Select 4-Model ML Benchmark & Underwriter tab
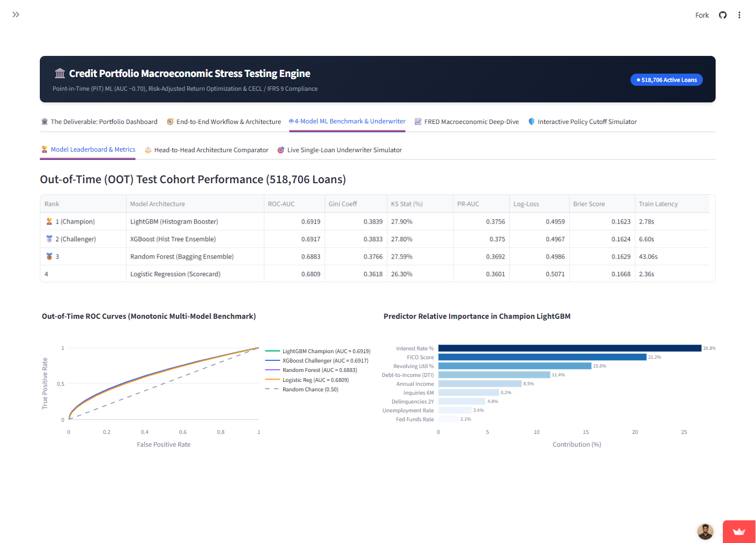The height and width of the screenshot is (543, 756). point(347,121)
